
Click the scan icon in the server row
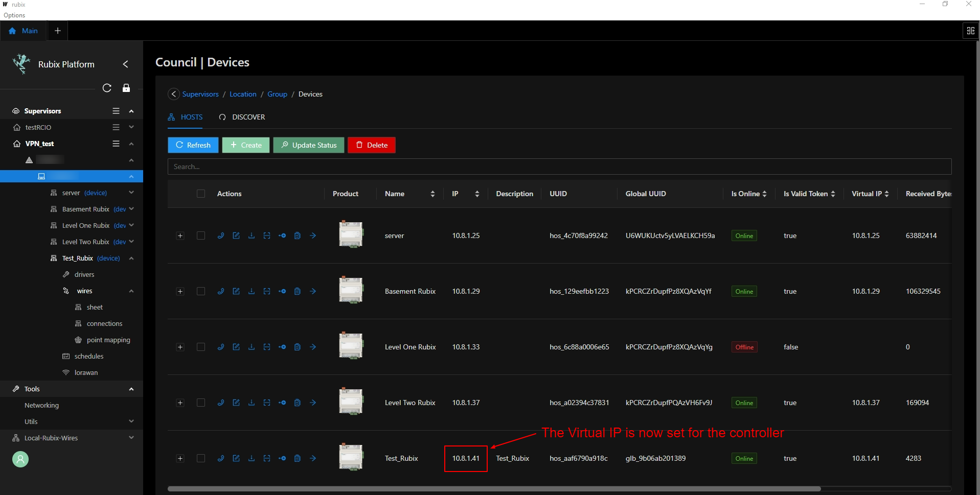tap(267, 235)
